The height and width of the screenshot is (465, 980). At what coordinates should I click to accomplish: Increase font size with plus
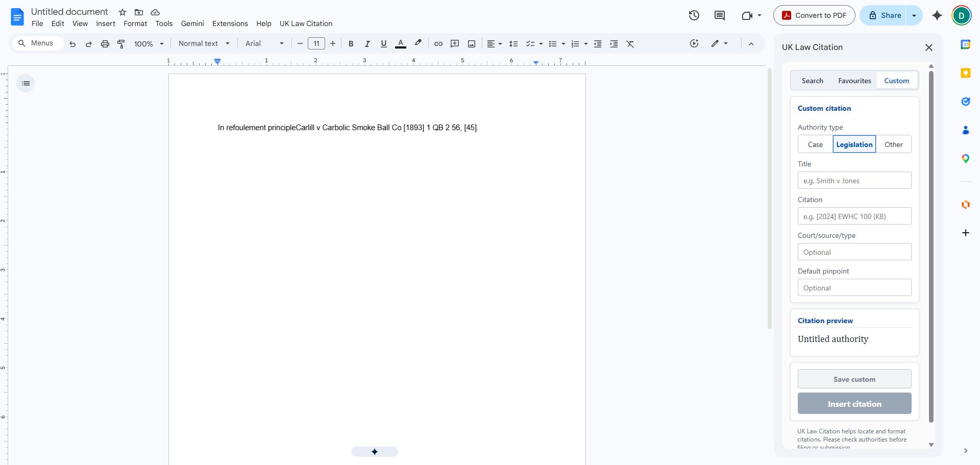tap(333, 44)
